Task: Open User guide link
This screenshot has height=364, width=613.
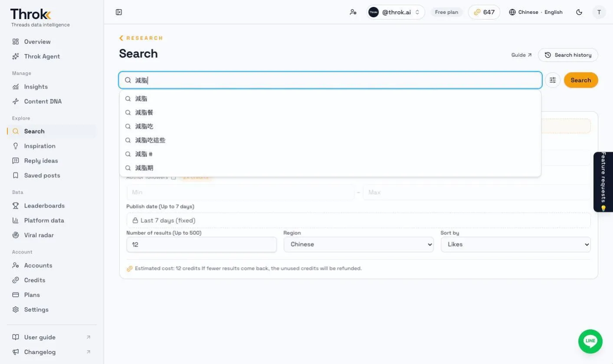Action: click(x=52, y=337)
